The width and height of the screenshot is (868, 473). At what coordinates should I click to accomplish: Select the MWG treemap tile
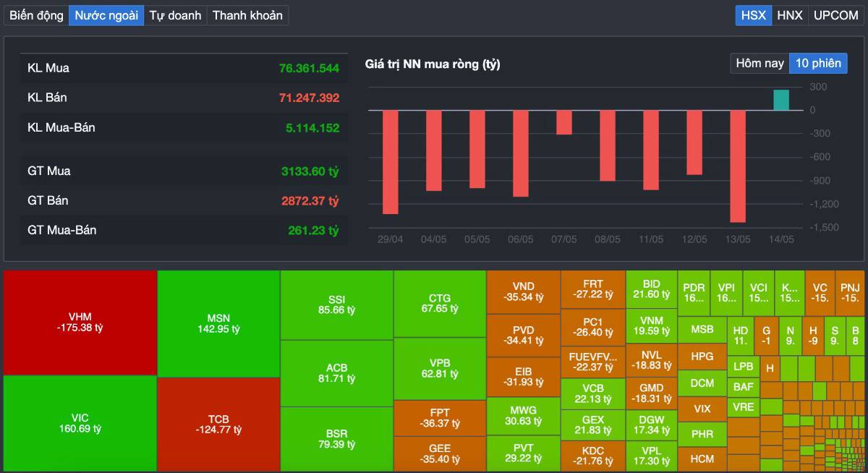(523, 415)
